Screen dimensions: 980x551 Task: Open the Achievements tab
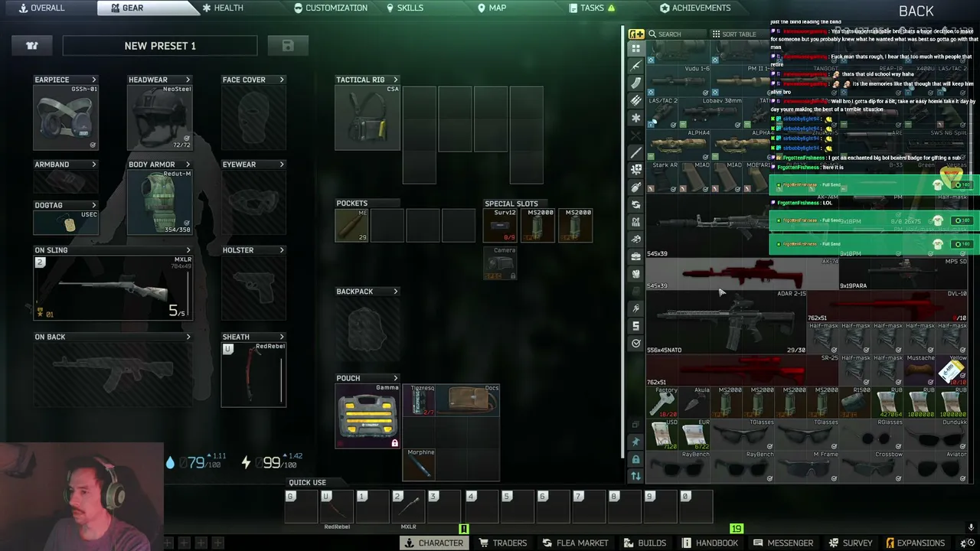coord(695,8)
